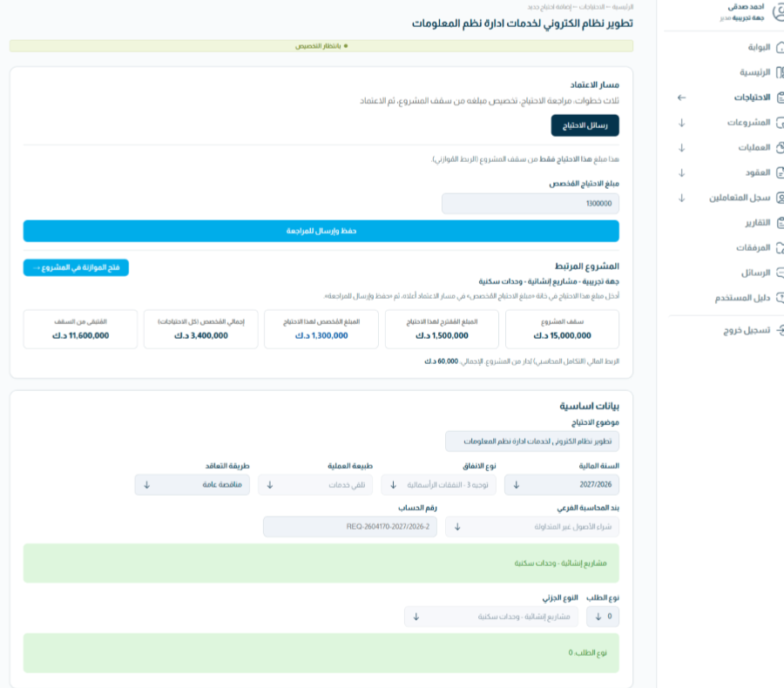Open the نوع الطلب dropdown

(x=603, y=617)
